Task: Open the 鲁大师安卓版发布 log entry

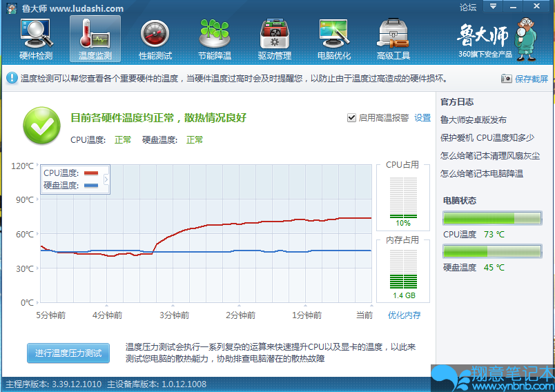Action: pos(474,120)
